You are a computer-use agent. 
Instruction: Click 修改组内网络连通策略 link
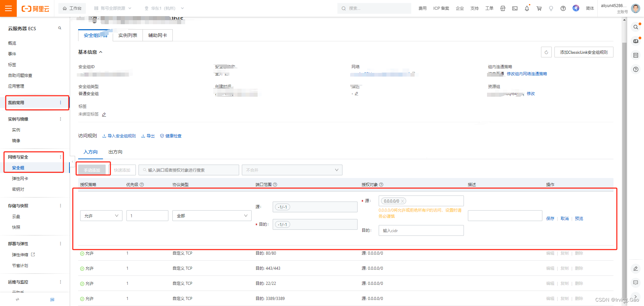click(x=527, y=74)
